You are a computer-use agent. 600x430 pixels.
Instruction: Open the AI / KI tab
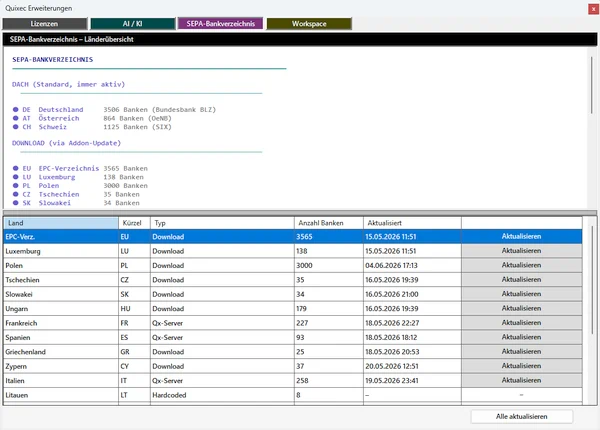click(133, 24)
